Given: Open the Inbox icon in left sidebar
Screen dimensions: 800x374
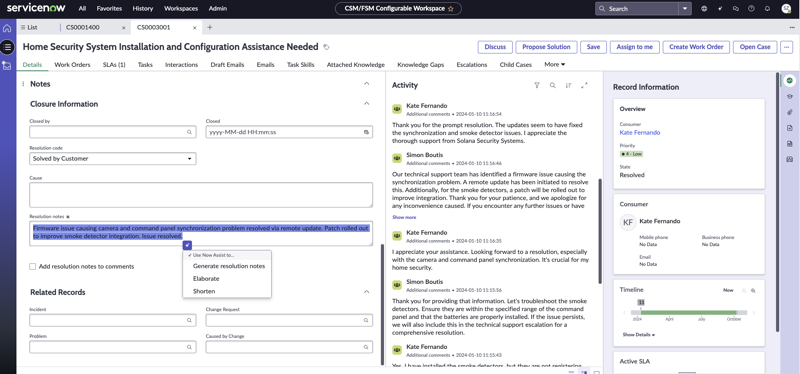Looking at the screenshot, I should (x=7, y=65).
